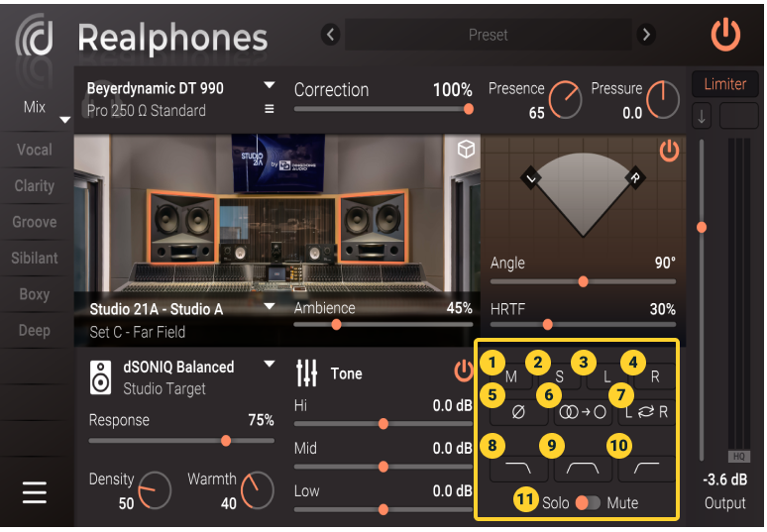Click the Pro 250 Ω Standard label

[147, 111]
